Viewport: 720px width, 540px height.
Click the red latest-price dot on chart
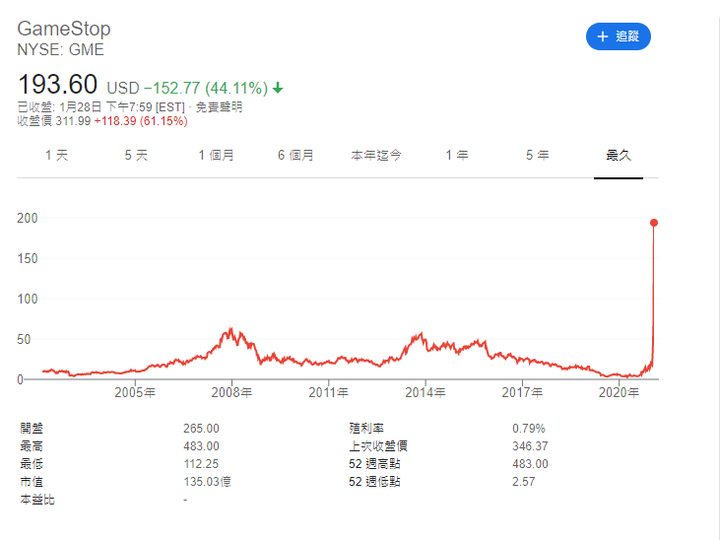point(654,223)
